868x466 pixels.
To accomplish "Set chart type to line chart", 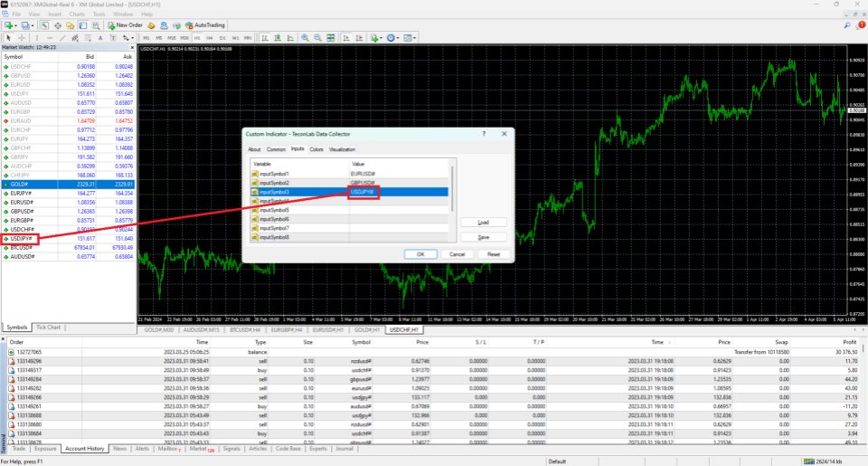I will click(290, 38).
